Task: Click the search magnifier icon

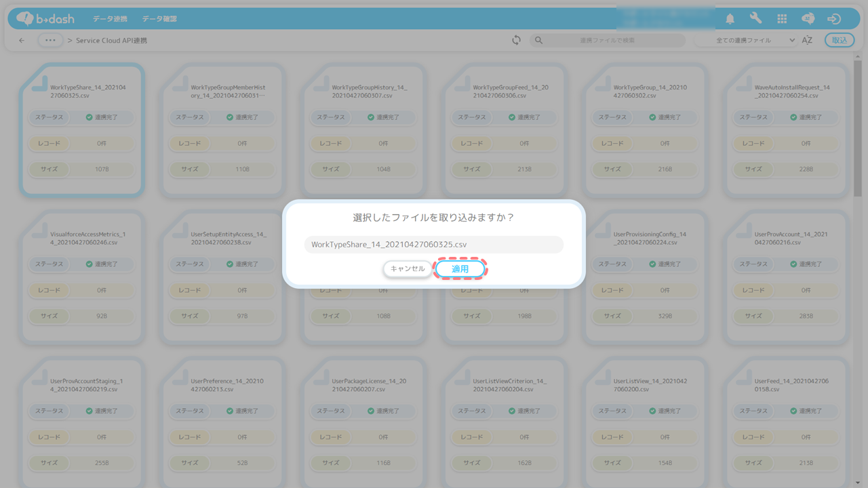Action: (x=539, y=41)
